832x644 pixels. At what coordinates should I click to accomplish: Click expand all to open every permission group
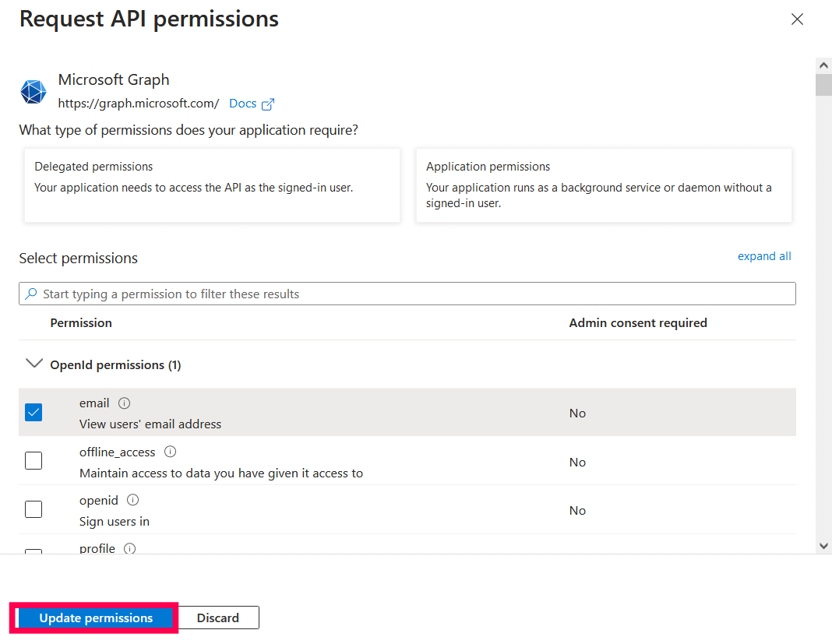coord(764,255)
